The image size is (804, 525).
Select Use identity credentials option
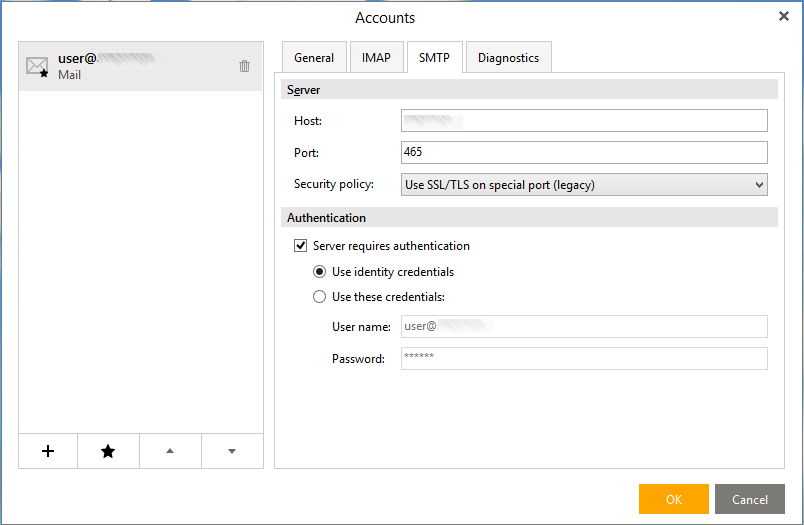coord(319,272)
